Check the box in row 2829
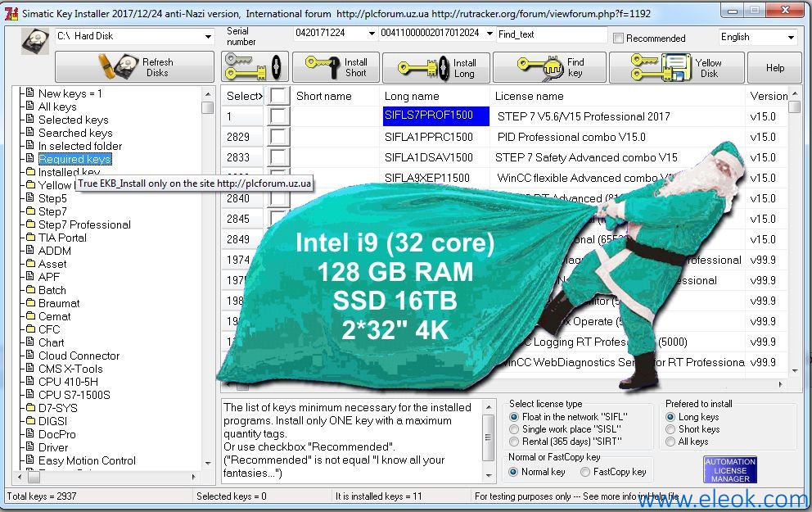812x512 pixels. (277, 137)
